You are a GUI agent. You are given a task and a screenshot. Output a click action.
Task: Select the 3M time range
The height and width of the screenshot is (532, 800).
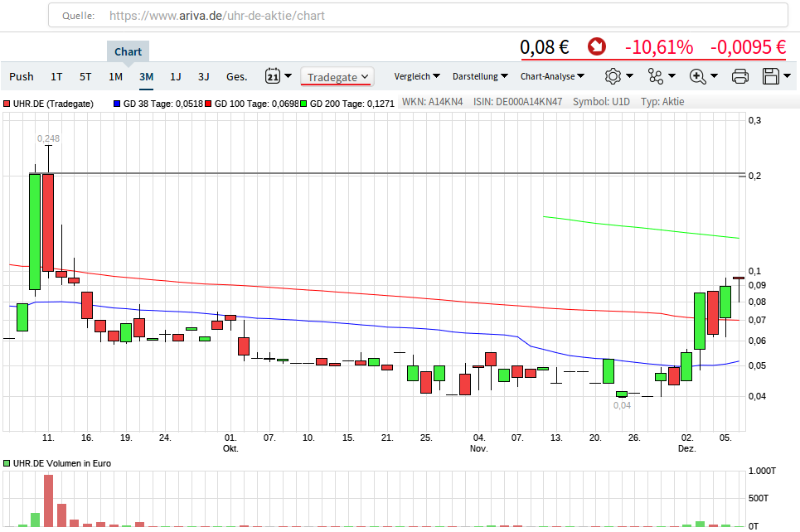pos(147,76)
